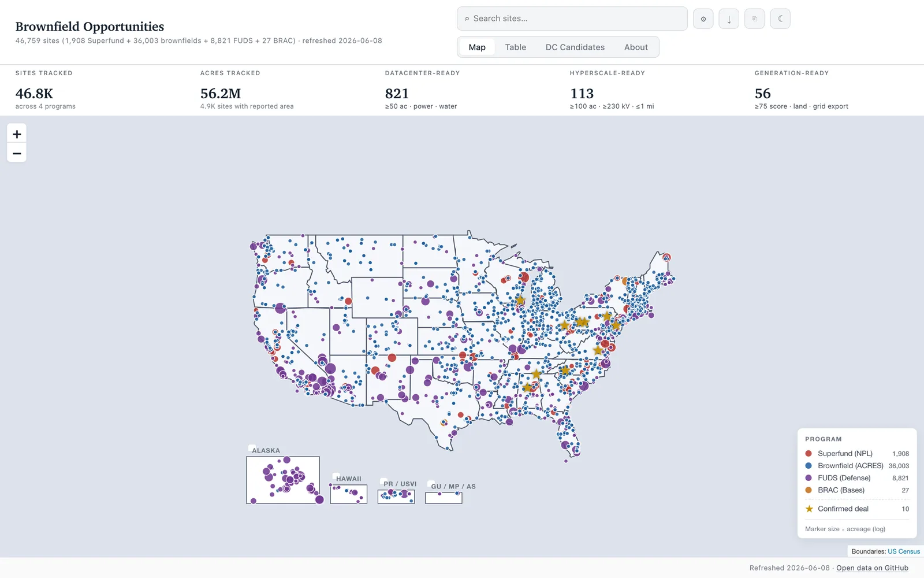Zoom out of the map with minus
This screenshot has height=578, width=924.
[17, 153]
